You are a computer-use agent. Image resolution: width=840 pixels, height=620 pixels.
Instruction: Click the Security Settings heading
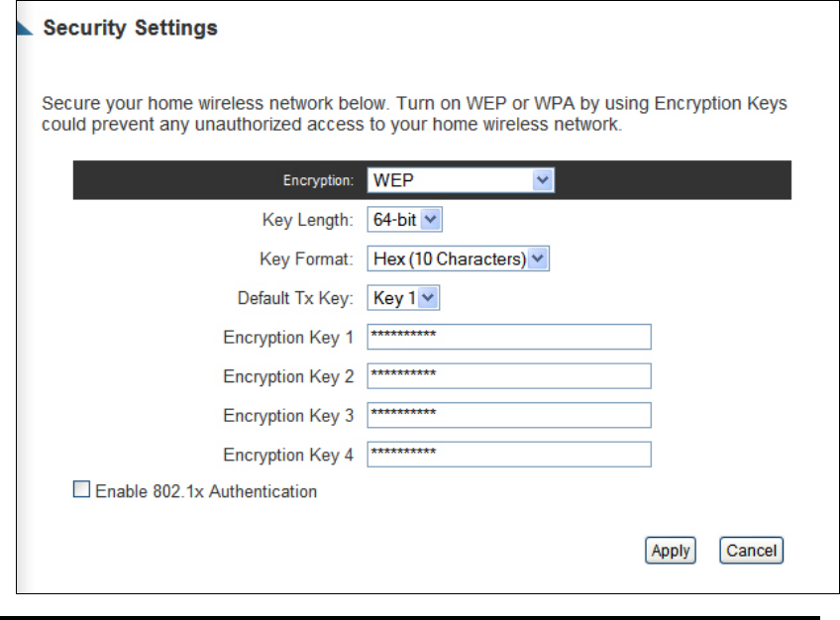coord(130,28)
